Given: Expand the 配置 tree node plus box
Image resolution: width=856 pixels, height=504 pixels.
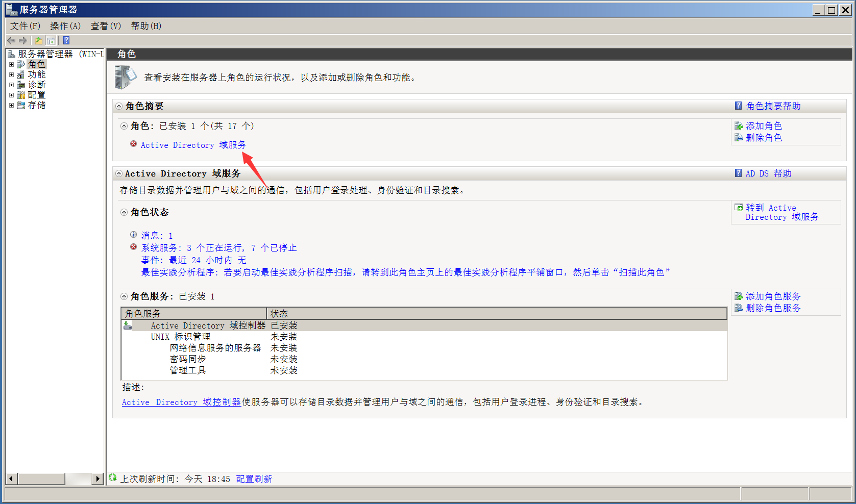Looking at the screenshot, I should click(11, 95).
